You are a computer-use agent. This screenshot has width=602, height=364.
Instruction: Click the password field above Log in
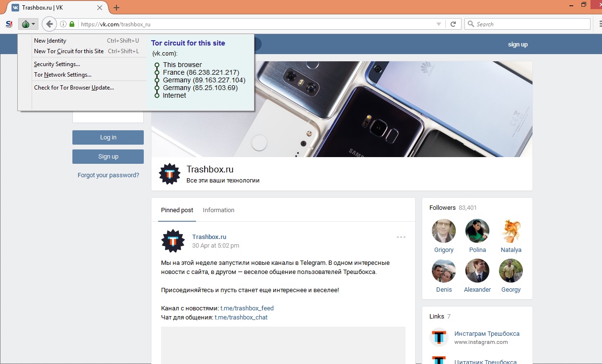click(108, 117)
